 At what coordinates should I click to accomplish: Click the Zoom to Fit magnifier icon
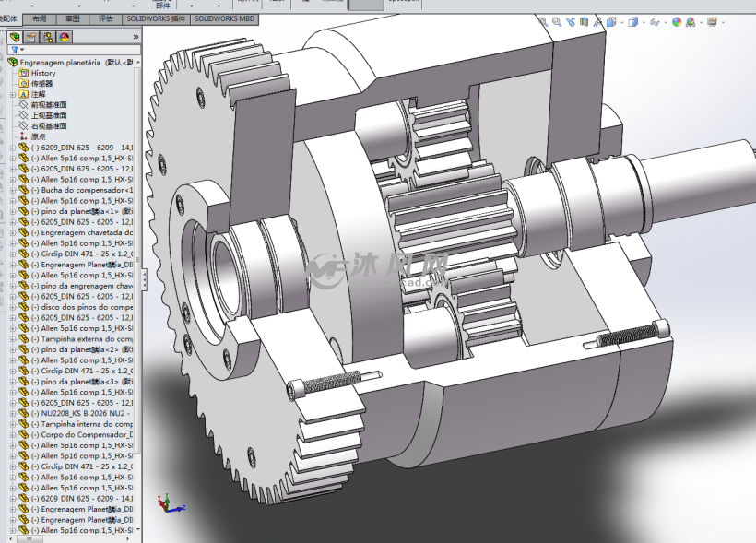(545, 21)
